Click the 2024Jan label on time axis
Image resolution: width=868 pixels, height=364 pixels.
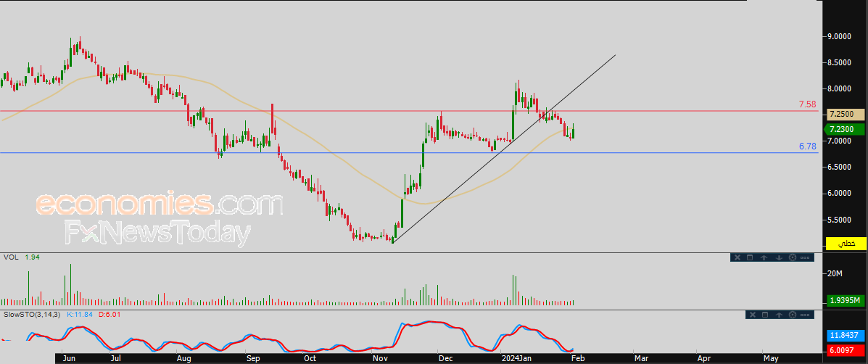click(x=516, y=358)
